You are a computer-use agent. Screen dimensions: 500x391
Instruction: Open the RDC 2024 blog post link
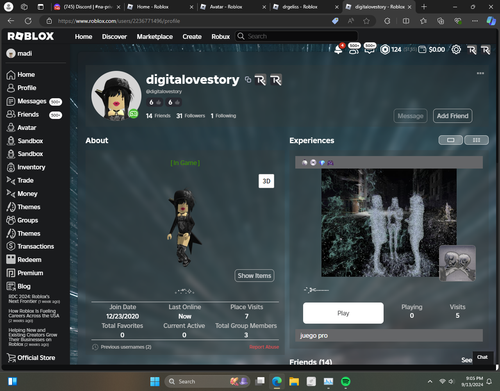pyautogui.click(x=34, y=299)
